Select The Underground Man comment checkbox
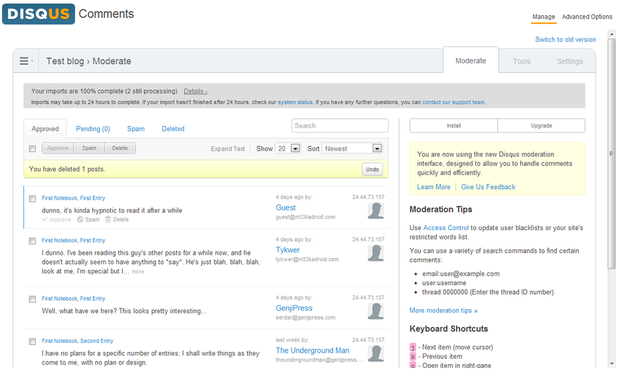Screen dimensions: 620x376 (32, 341)
